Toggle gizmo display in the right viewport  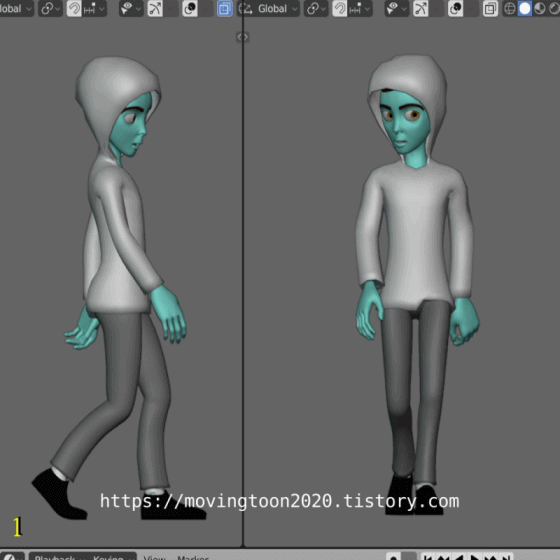(421, 9)
